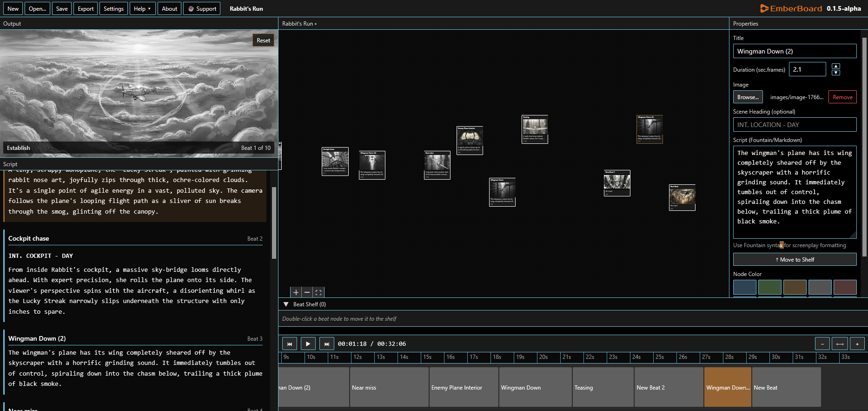868x411 pixels.
Task: Collapse the Beat Shelf section
Action: pyautogui.click(x=286, y=304)
